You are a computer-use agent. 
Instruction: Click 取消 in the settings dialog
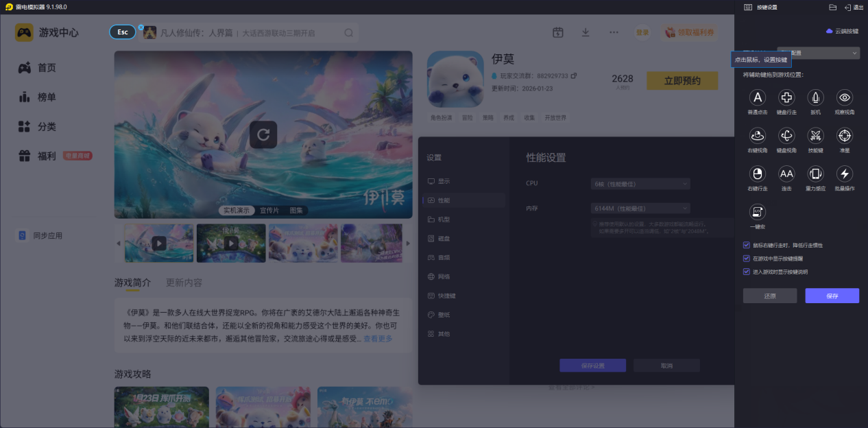point(666,366)
